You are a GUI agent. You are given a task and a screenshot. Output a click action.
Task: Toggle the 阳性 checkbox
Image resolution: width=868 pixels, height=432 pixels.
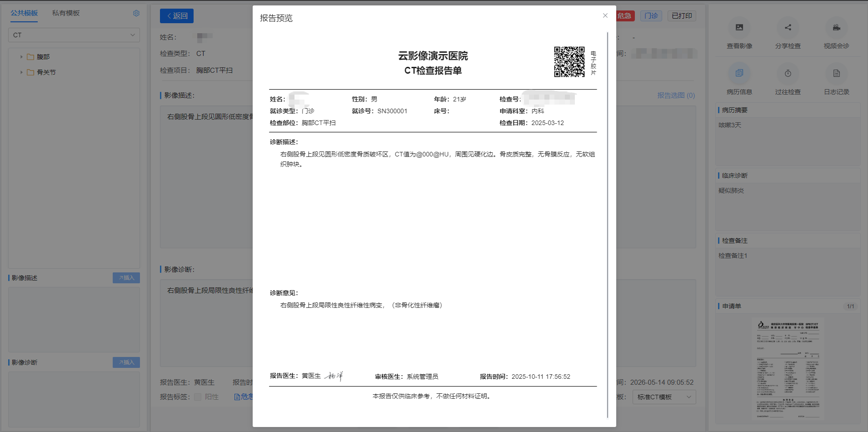pos(198,397)
